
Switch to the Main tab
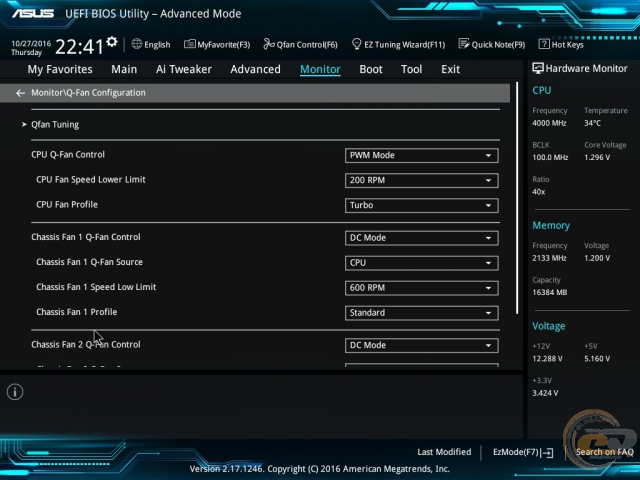click(x=124, y=69)
